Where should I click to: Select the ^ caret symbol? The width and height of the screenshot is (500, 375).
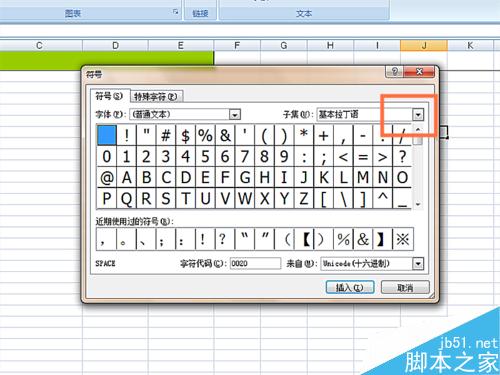coord(383,199)
